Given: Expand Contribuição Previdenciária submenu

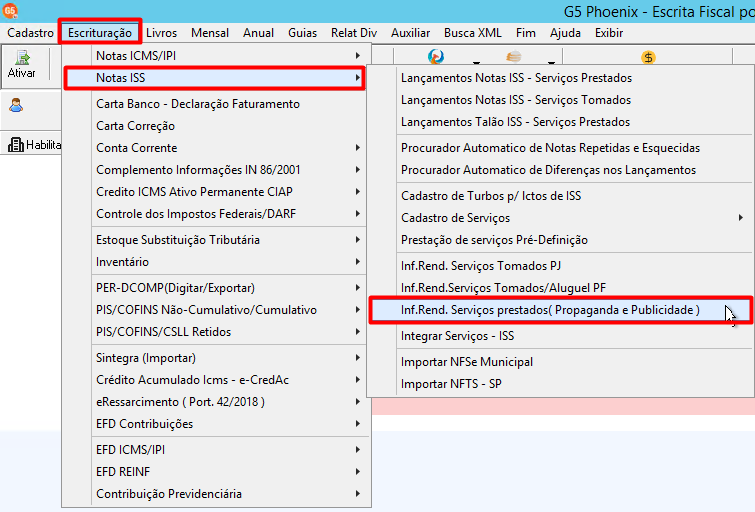Looking at the screenshot, I should tap(215, 494).
